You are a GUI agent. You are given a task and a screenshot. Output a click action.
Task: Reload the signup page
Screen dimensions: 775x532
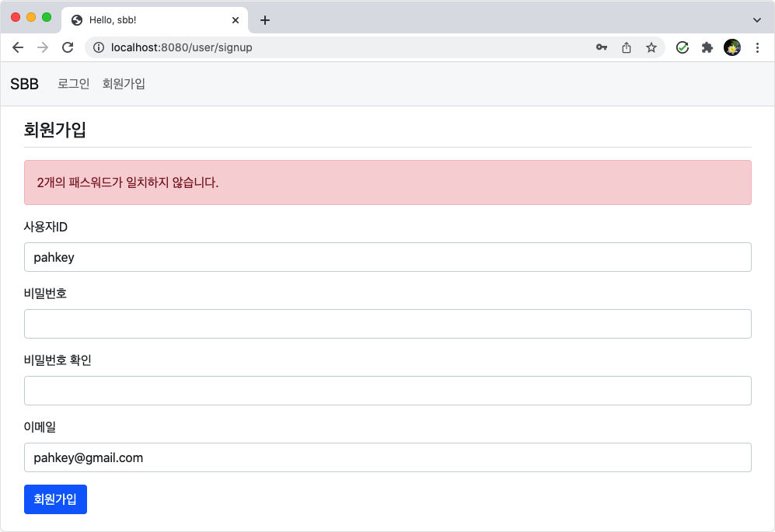(68, 47)
